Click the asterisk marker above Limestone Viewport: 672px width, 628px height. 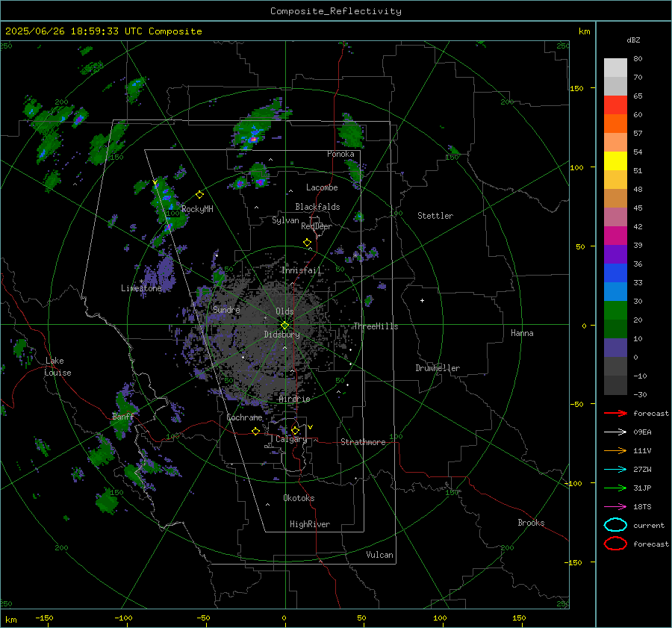point(141,282)
